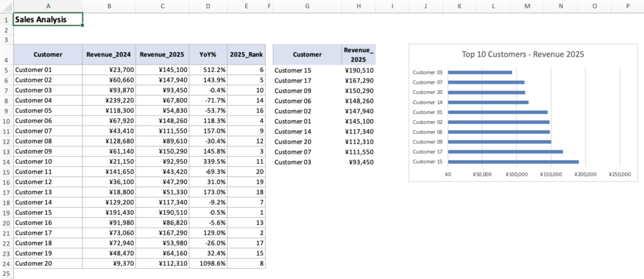Select column header H
Screen dimensions: 644x279
coord(358,6)
